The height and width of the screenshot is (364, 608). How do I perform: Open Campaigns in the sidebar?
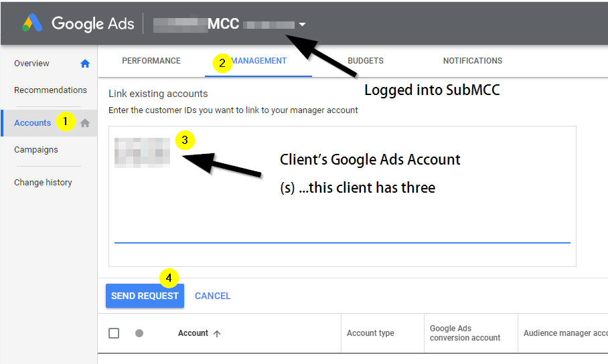[36, 150]
